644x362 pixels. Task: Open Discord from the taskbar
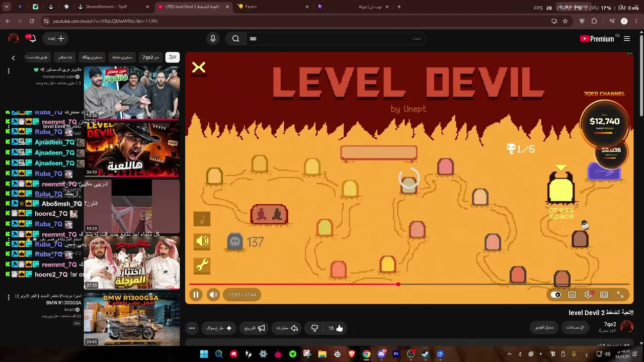(381, 354)
